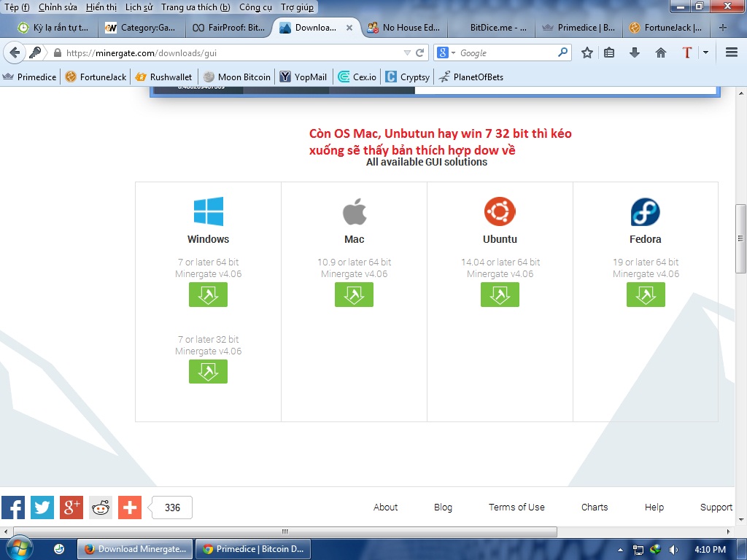Viewport: 747px width, 560px height.
Task: Share page on Facebook
Action: coord(13,507)
